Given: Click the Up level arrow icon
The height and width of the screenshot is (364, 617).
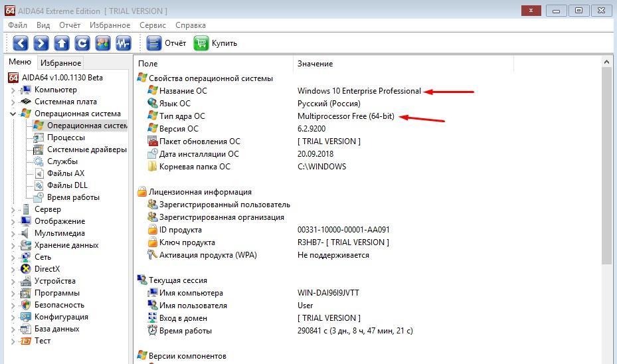Looking at the screenshot, I should point(61,43).
